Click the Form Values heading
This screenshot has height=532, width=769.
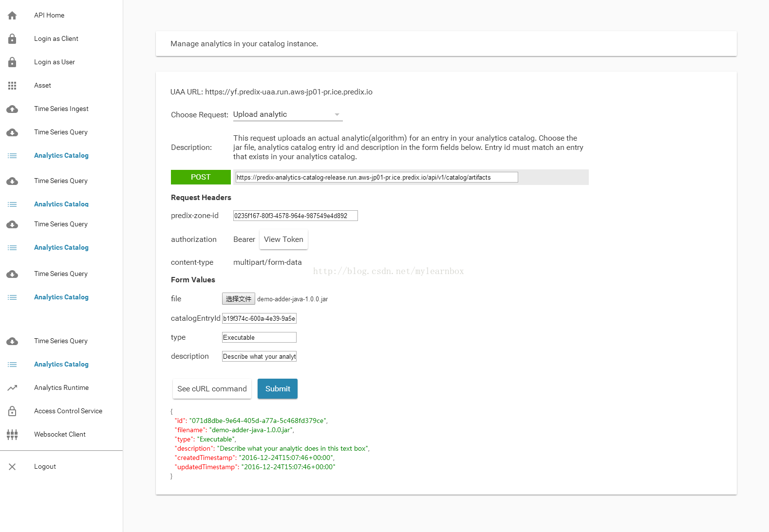pyautogui.click(x=193, y=280)
